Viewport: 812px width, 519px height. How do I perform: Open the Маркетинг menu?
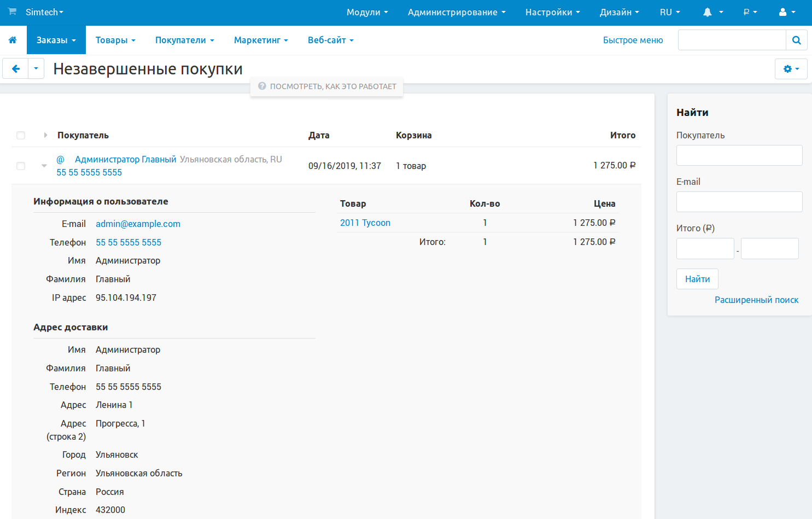coord(260,40)
